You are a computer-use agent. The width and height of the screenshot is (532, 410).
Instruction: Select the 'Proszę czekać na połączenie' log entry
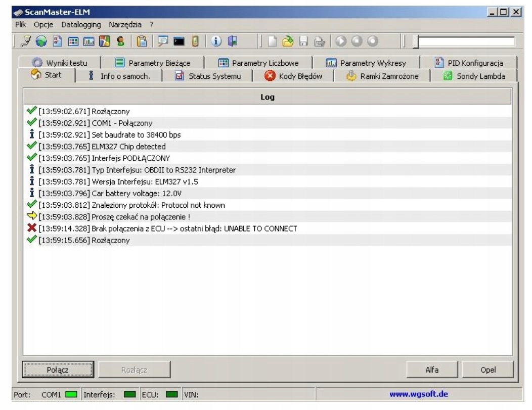(268, 217)
